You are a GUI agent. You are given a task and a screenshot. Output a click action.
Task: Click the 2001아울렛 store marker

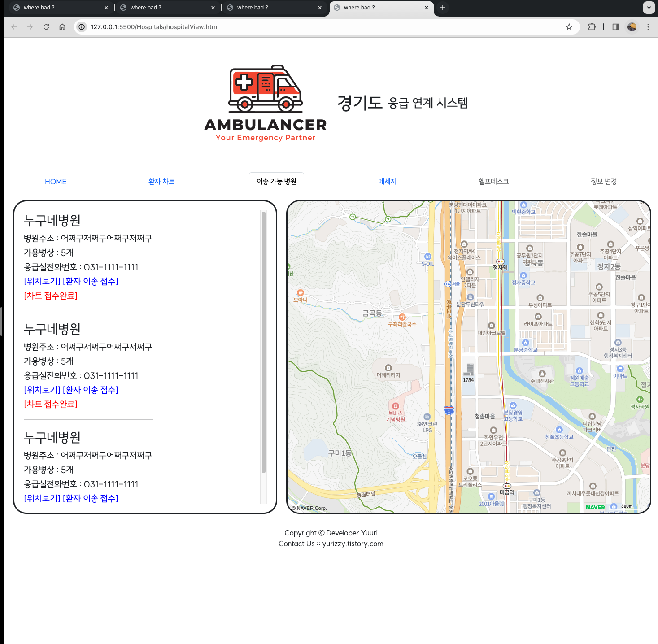coord(491,496)
